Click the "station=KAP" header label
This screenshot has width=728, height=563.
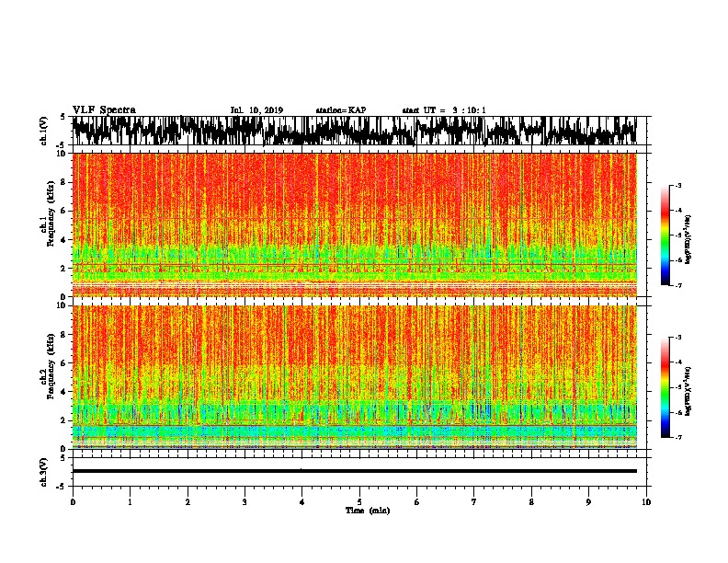[341, 110]
